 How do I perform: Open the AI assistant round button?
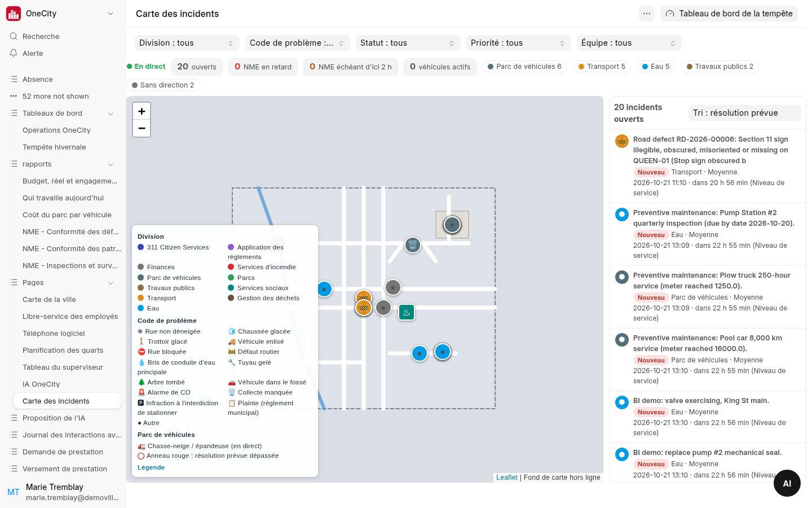tap(787, 483)
